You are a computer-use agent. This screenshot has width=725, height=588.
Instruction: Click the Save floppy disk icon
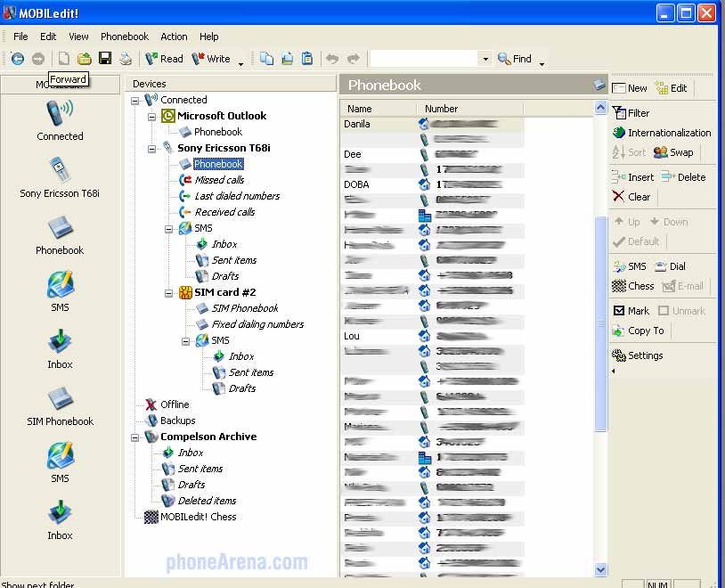click(105, 58)
